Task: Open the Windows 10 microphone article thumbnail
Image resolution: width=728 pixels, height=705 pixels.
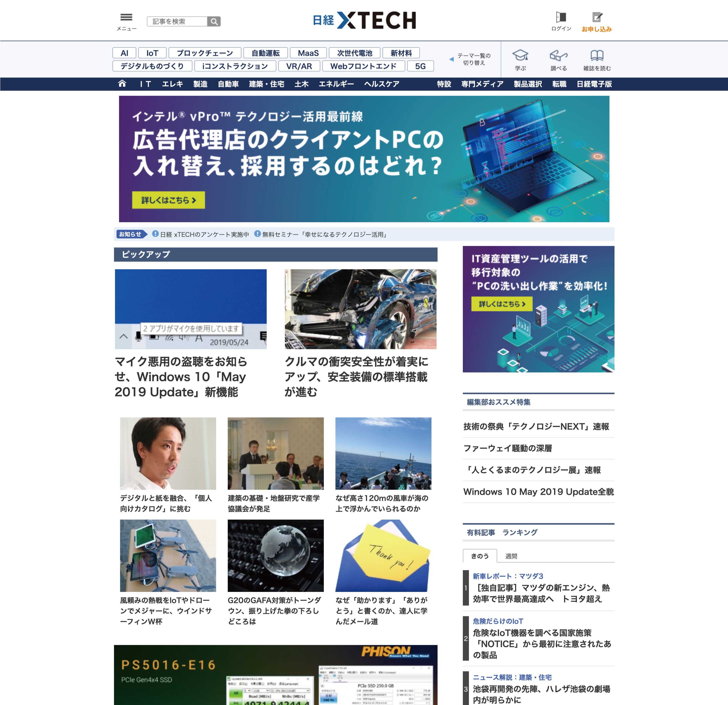Action: (x=191, y=309)
